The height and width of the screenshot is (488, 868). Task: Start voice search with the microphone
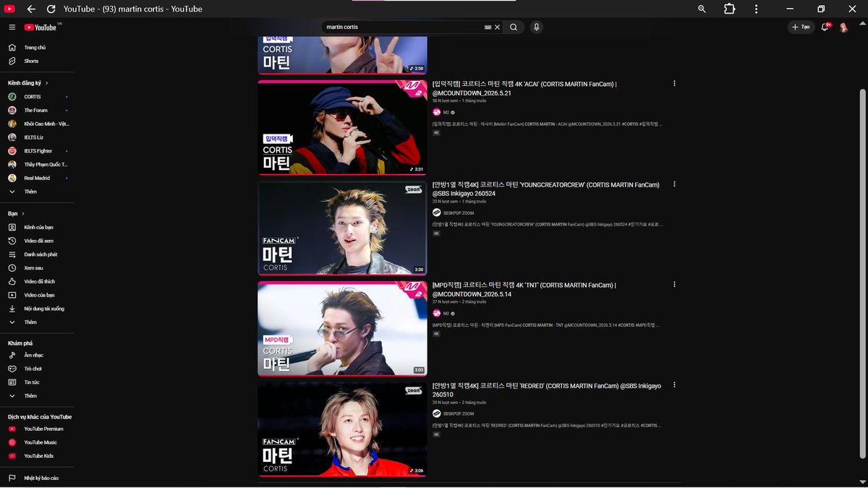click(536, 27)
